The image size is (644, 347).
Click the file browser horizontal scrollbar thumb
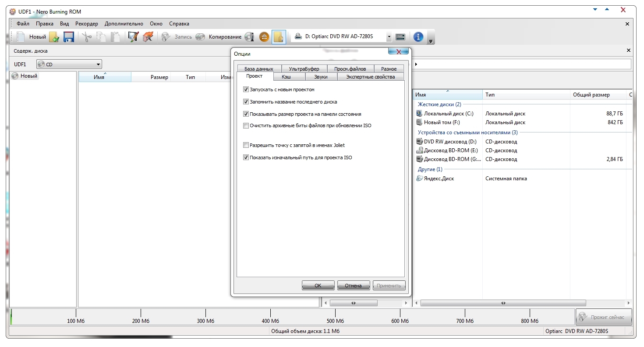pos(503,303)
